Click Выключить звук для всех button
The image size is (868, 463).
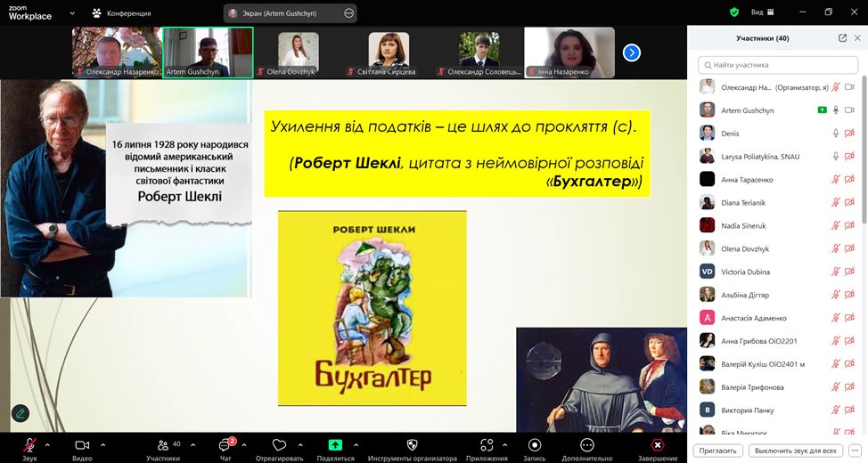796,451
